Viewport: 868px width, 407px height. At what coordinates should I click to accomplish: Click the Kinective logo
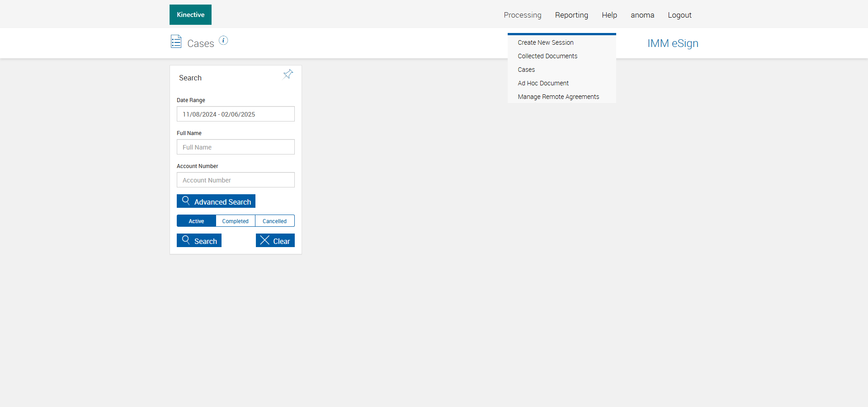click(190, 14)
